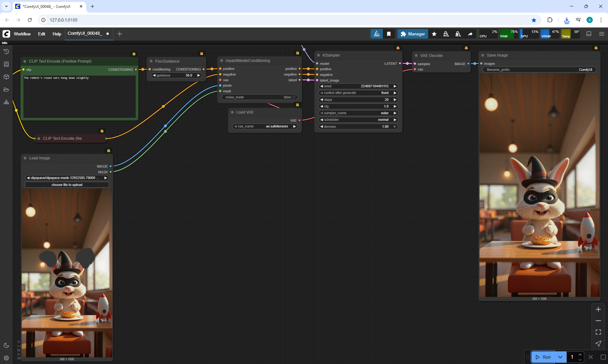Open the queue history sidebar icon
Viewport: 608px width, 364px height.
tap(6, 52)
